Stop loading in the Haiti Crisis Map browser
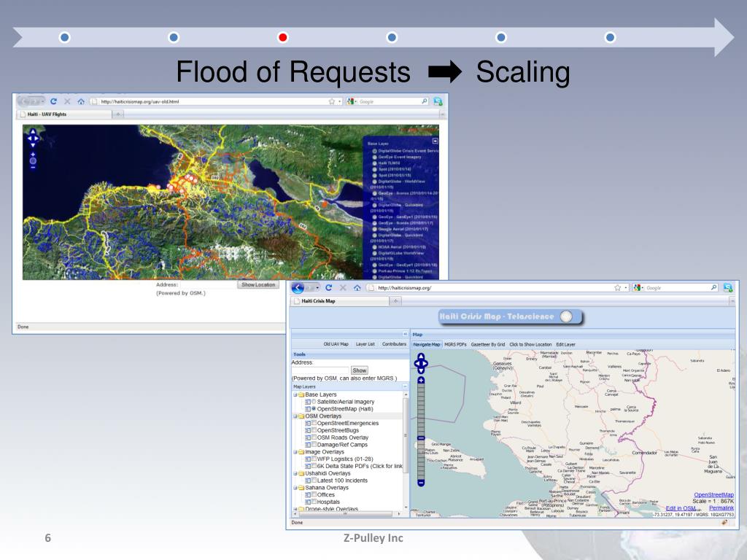The width and height of the screenshot is (747, 560). [343, 287]
